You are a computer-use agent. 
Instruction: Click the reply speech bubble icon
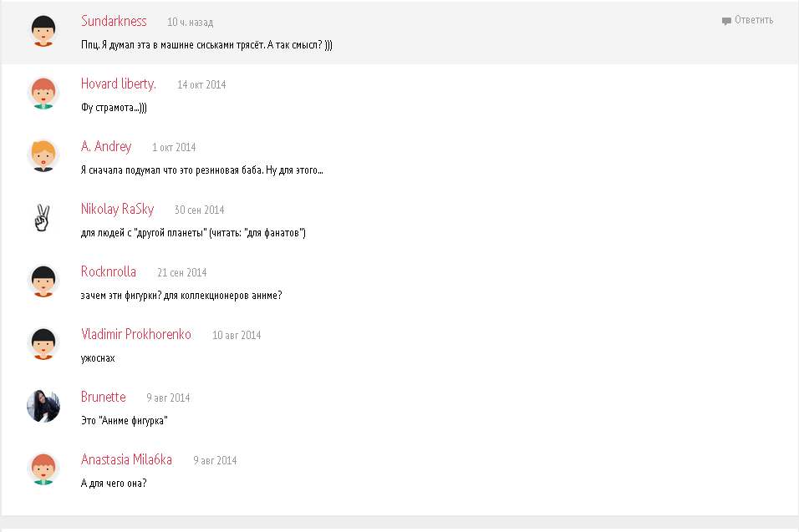(726, 21)
